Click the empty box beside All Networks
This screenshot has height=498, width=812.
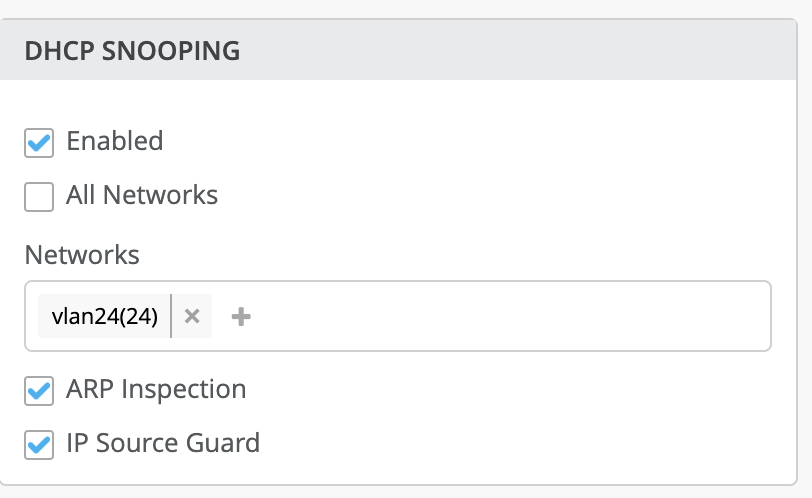(39, 196)
